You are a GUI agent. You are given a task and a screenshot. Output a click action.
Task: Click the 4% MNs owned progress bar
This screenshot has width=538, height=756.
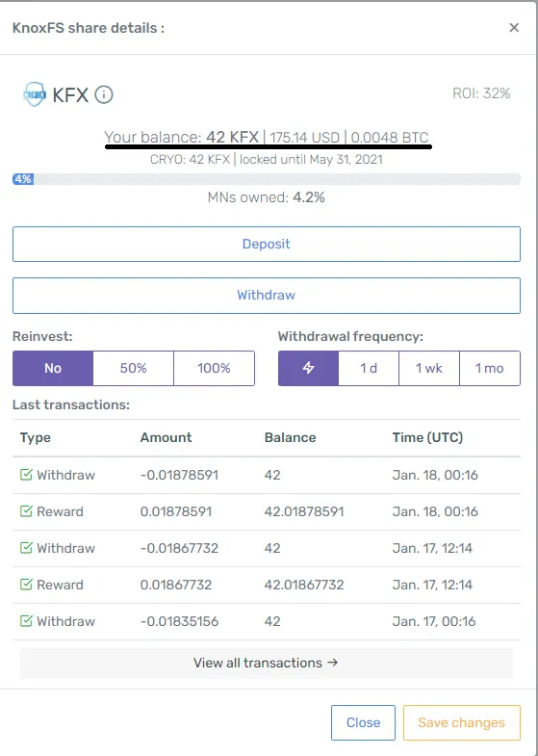[267, 179]
